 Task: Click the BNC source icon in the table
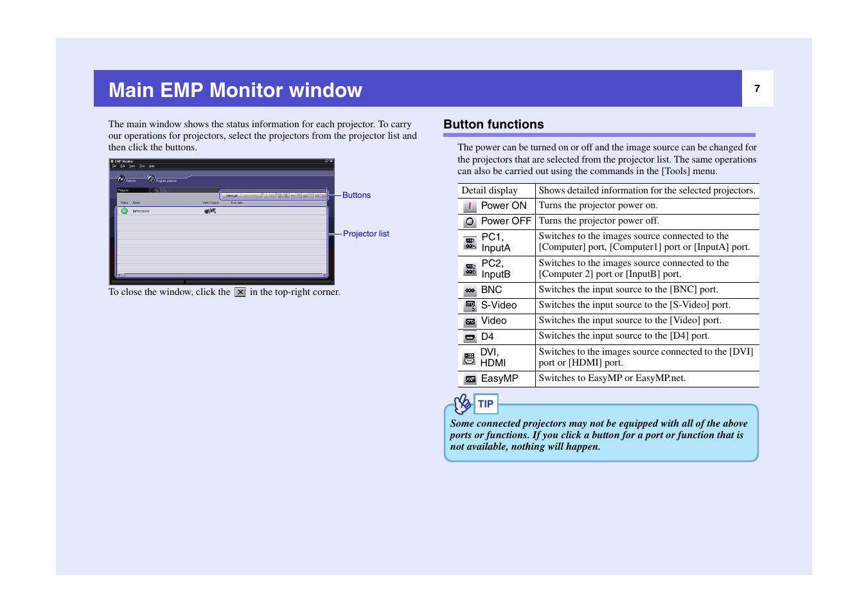[470, 290]
